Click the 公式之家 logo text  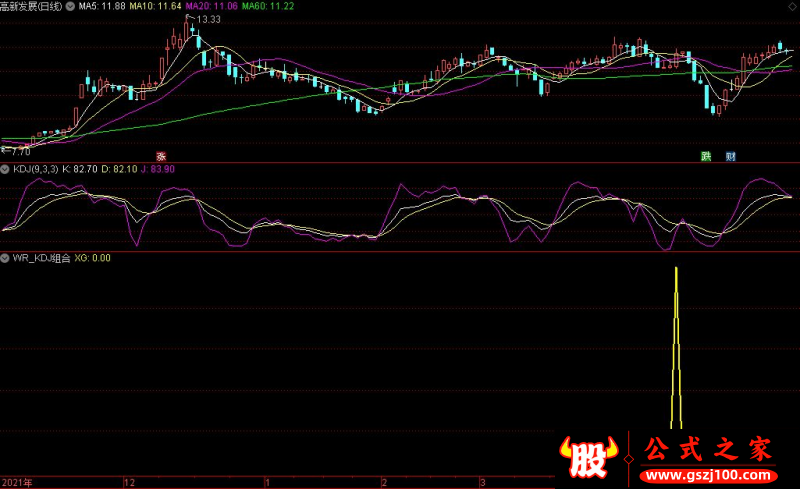click(x=708, y=449)
